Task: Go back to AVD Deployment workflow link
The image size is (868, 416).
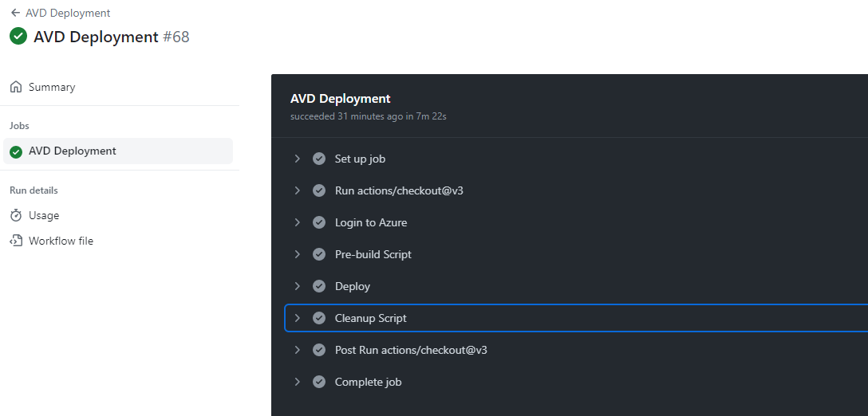Action: [68, 14]
